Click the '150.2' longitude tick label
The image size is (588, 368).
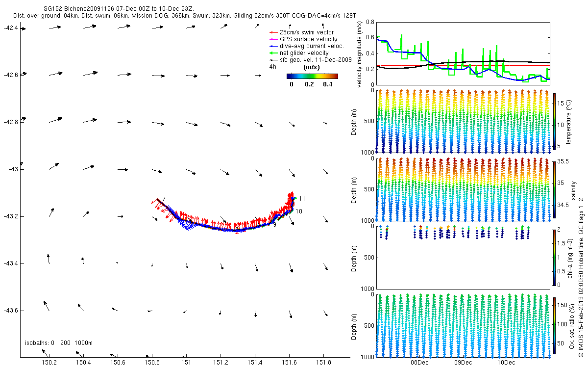(49, 362)
